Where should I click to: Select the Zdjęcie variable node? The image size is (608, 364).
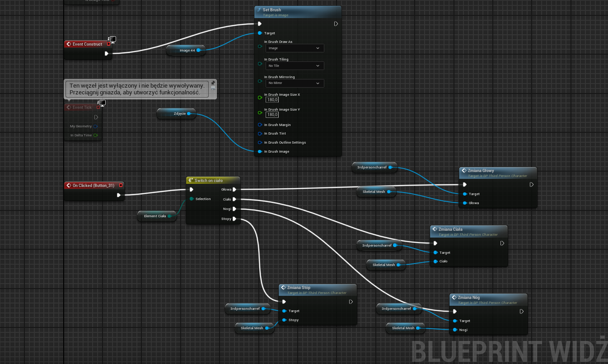177,114
